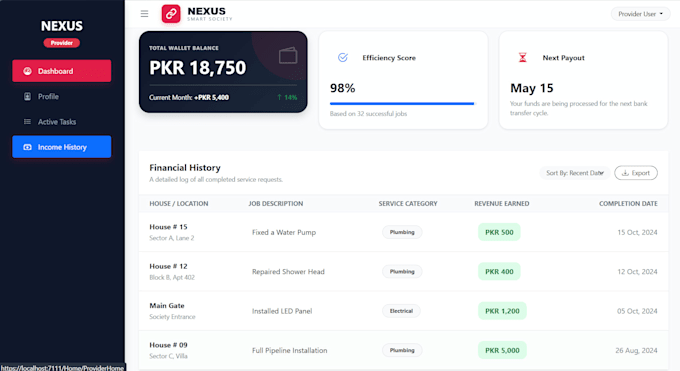
Task: Go to Active Tasks in sidebar
Action: 62,122
